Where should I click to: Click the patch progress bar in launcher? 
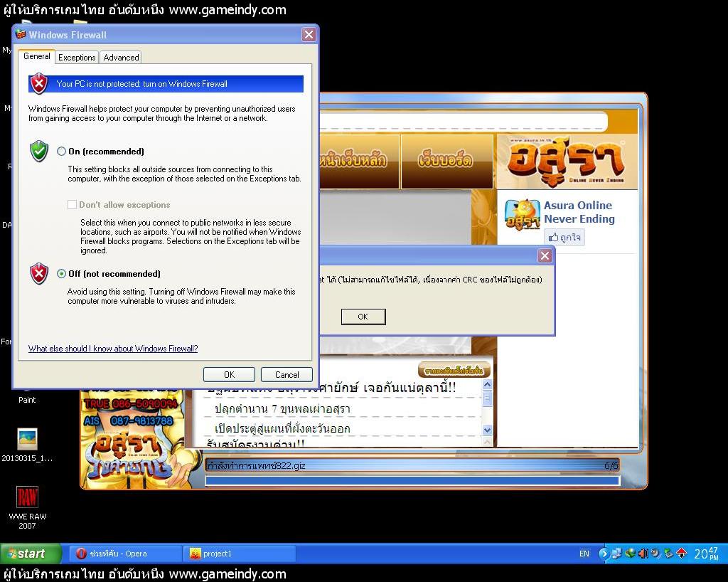pyautogui.click(x=412, y=480)
